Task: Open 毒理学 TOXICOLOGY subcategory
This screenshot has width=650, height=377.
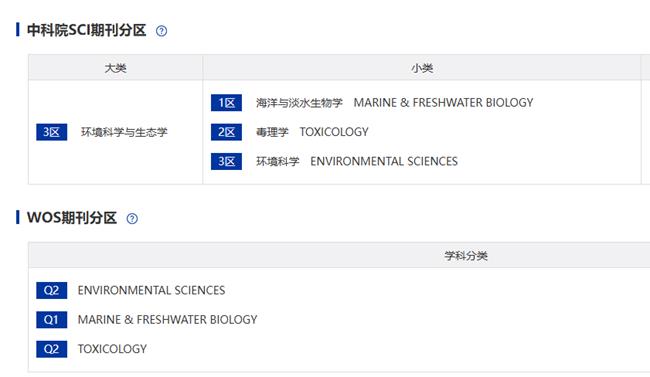Action: click(312, 132)
